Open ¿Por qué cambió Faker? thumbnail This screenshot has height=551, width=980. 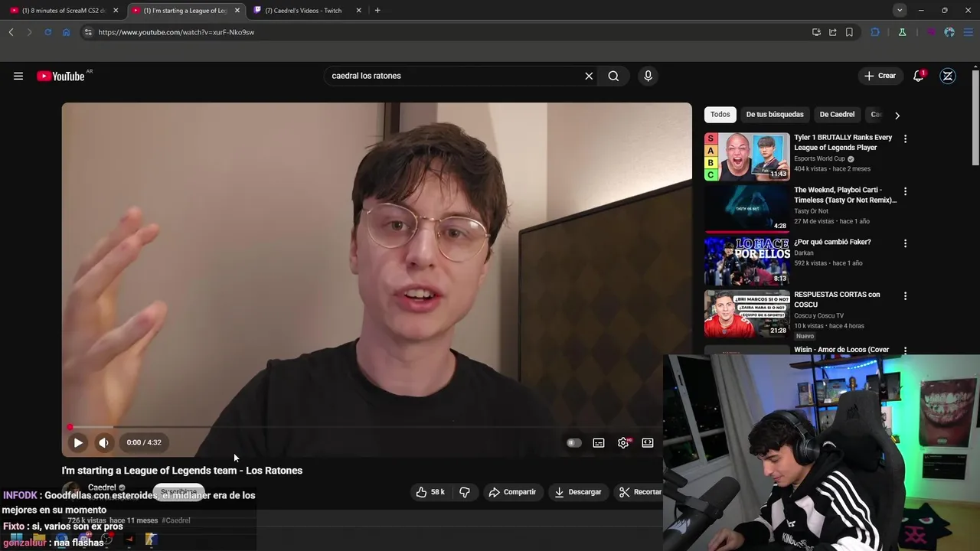click(746, 261)
